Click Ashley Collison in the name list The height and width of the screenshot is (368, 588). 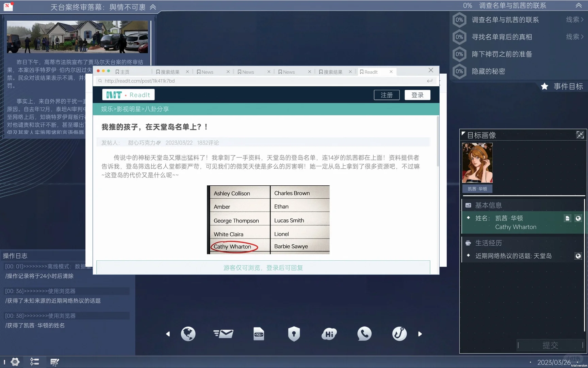[232, 193]
